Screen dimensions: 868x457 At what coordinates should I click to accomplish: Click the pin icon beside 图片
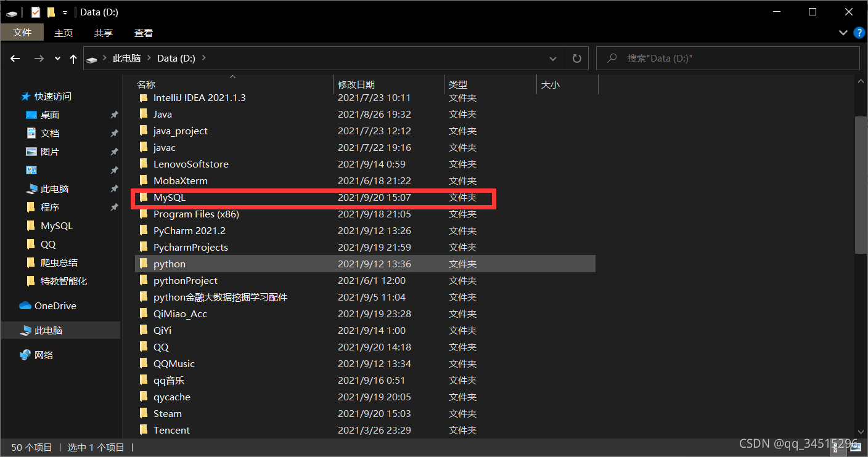click(114, 152)
